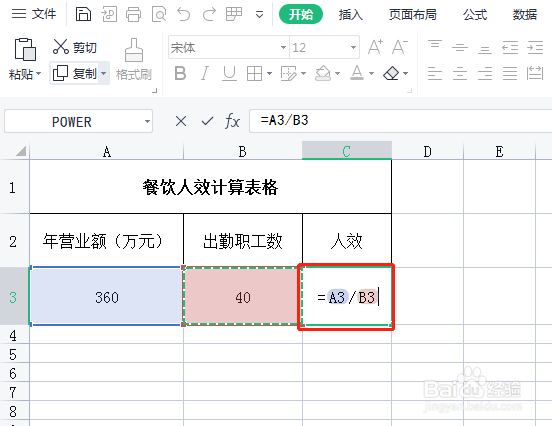Click the 人效 header cell

coord(347,241)
